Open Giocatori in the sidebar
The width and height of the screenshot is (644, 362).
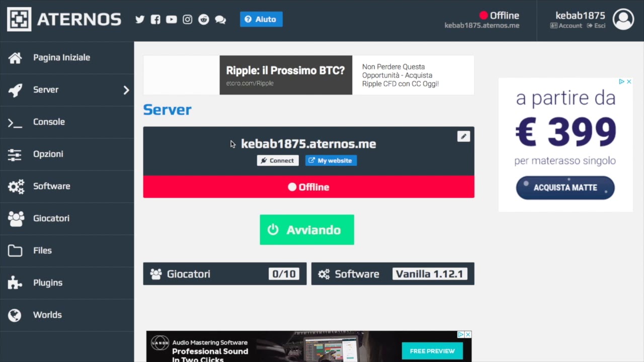coord(67,218)
